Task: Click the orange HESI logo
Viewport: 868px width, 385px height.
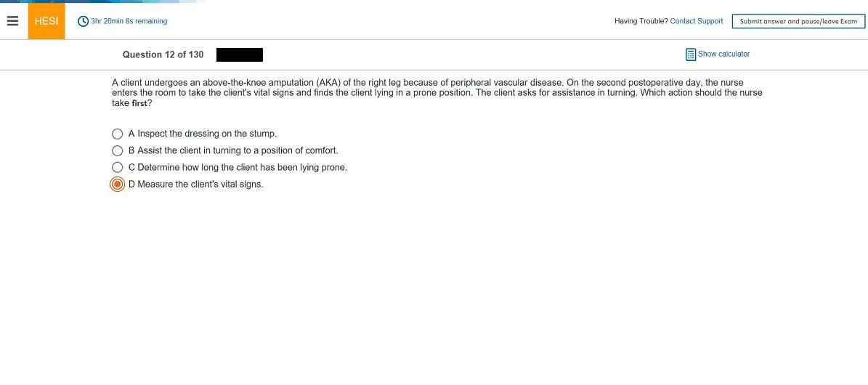Action: pos(46,21)
